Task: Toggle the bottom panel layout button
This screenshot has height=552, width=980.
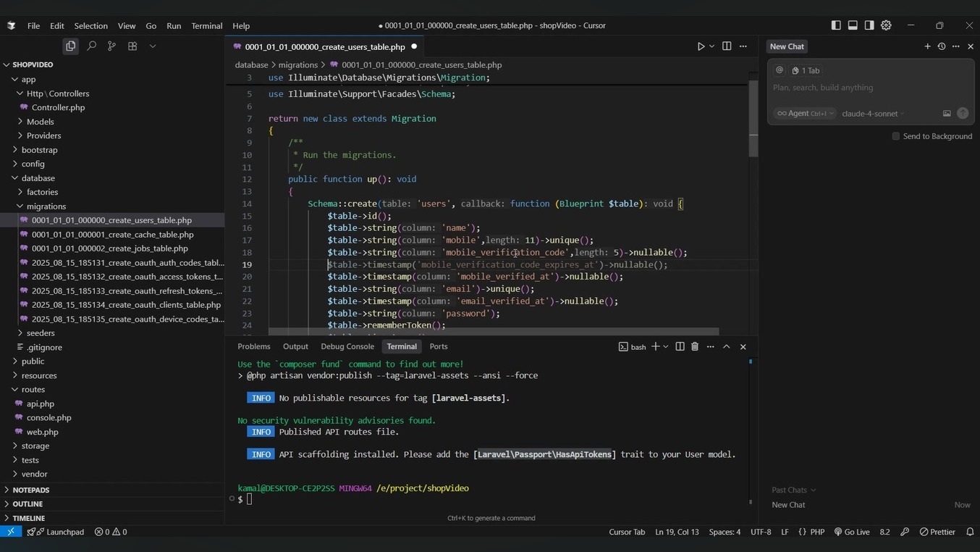Action: [853, 25]
